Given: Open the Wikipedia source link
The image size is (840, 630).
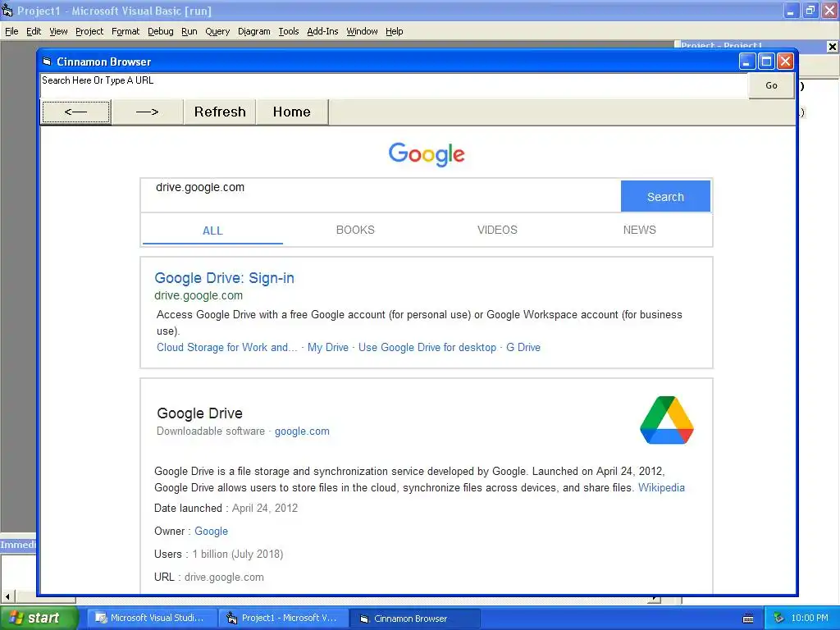Looking at the screenshot, I should click(661, 487).
